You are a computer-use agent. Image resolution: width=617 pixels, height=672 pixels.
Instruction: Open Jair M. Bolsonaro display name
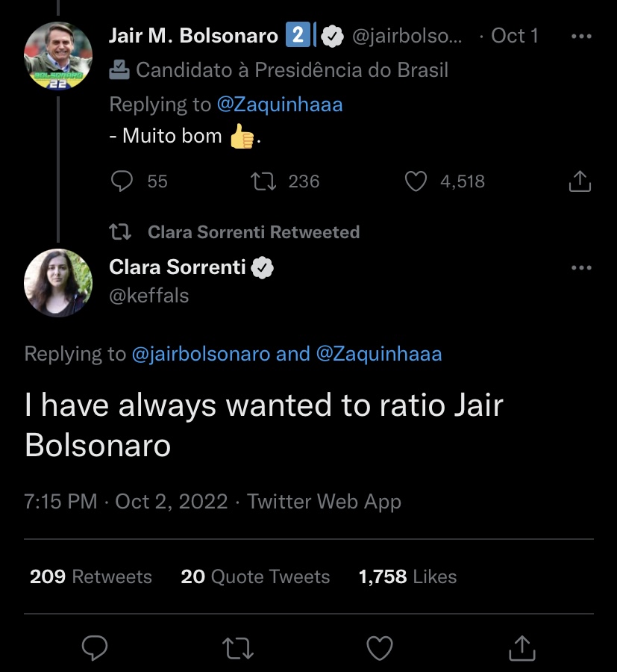tap(193, 36)
